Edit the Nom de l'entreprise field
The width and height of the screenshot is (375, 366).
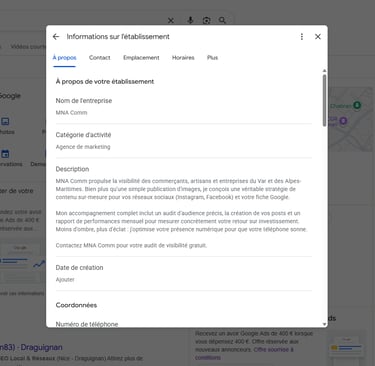click(184, 107)
